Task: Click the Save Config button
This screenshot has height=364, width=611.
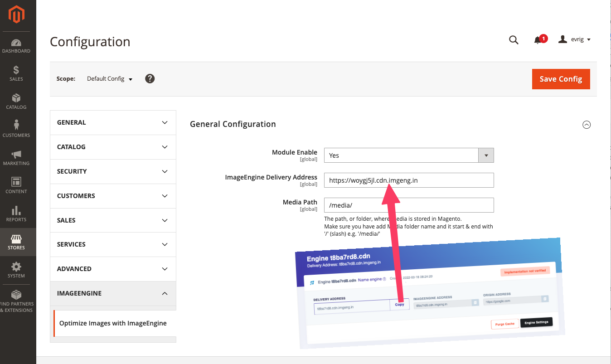Action: pos(561,79)
